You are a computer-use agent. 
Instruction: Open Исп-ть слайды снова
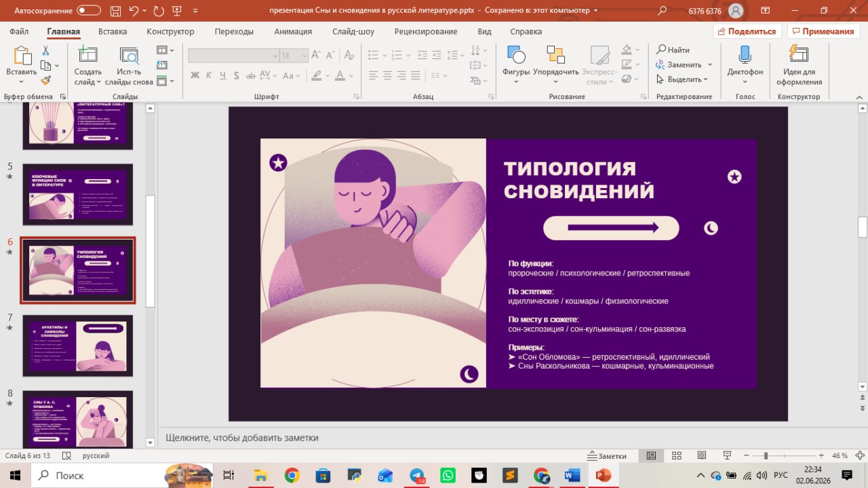tap(129, 67)
